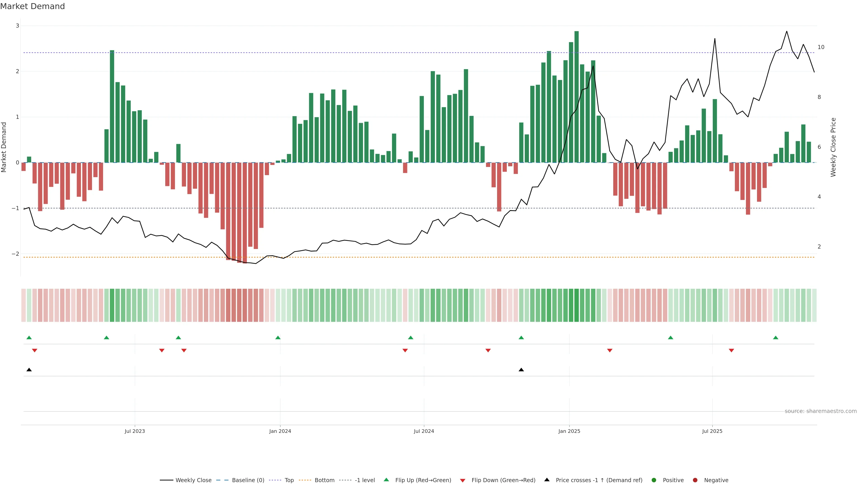
Task: Open the sharemaestro.com source text
Action: click(821, 411)
